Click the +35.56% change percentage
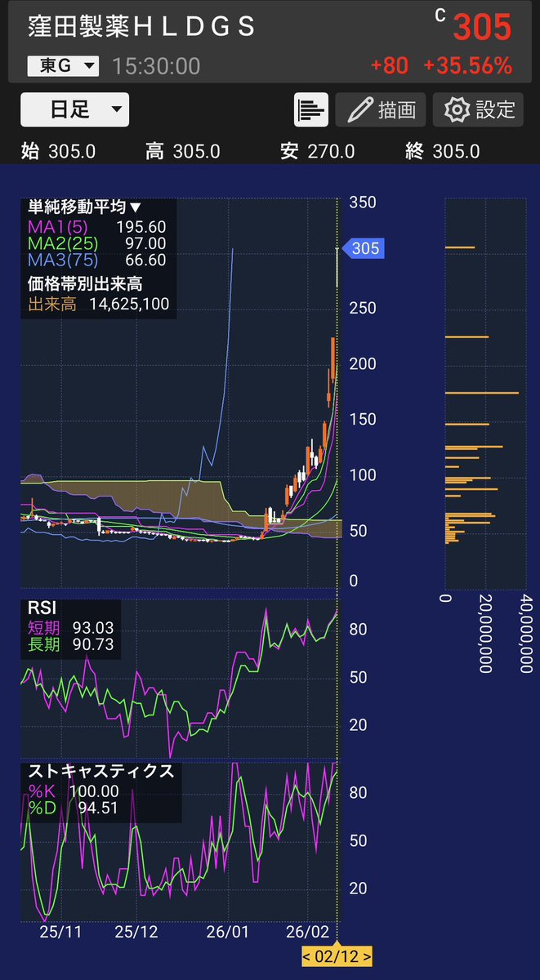540x980 pixels. (x=468, y=66)
